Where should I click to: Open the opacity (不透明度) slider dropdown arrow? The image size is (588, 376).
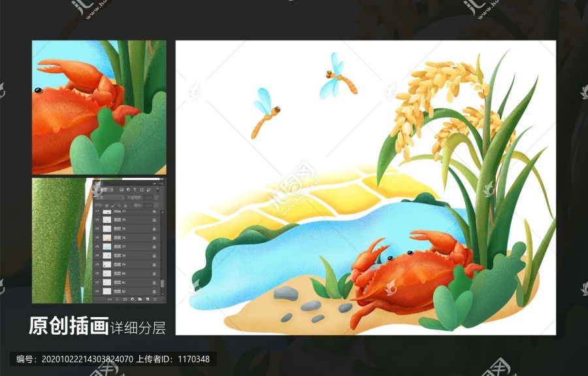(x=156, y=197)
